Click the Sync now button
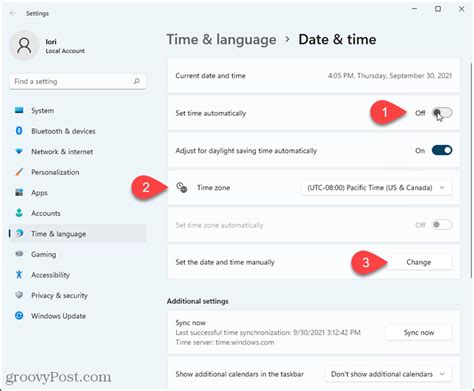The height and width of the screenshot is (391, 474). point(419,333)
